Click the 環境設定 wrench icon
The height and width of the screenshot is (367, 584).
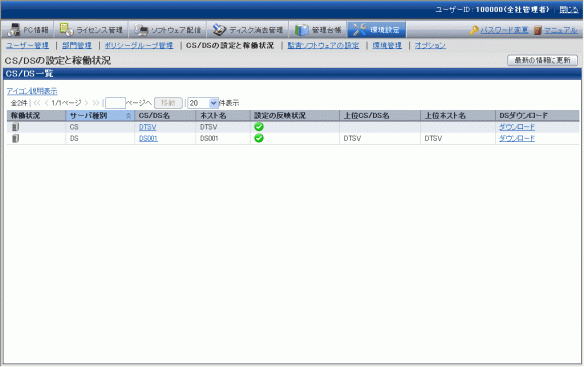pos(359,30)
